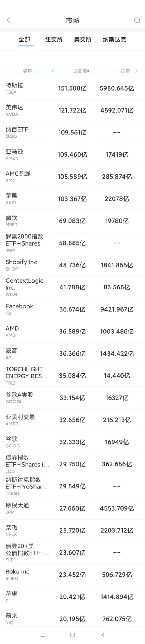
Task: Open 特斯拉 TSLA stock row
Action: (72, 88)
